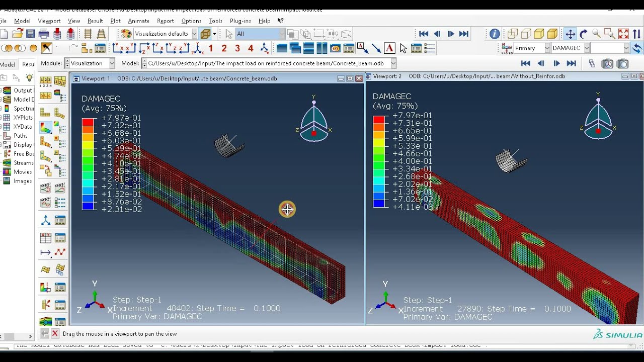Image resolution: width=644 pixels, height=362 pixels.
Task: Apply saved custom view 3
Action: tap(237, 48)
